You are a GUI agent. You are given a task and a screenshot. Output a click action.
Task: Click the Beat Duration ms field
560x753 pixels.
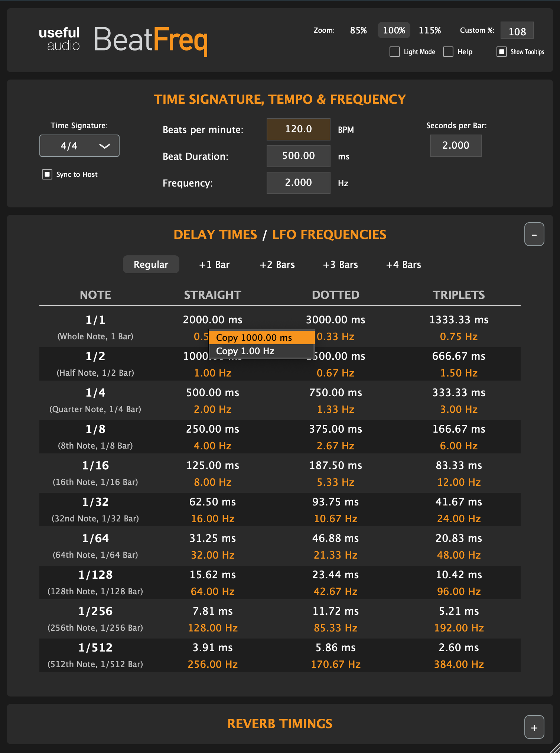point(298,156)
